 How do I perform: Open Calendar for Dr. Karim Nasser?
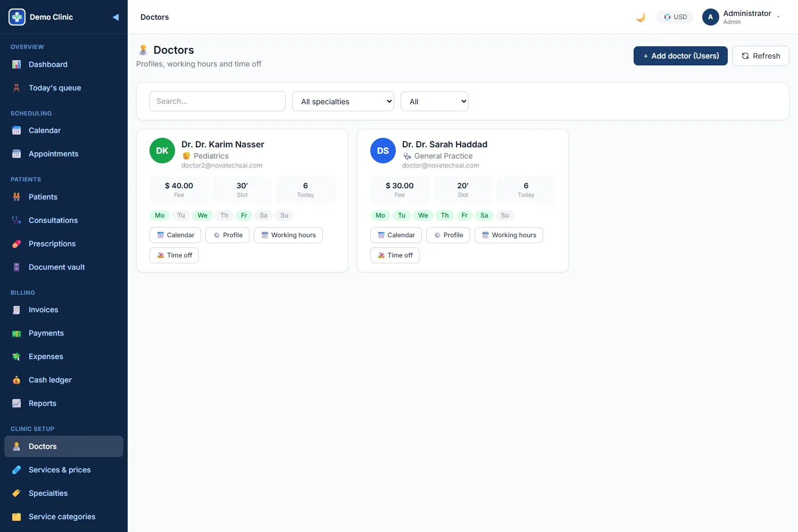(x=176, y=235)
